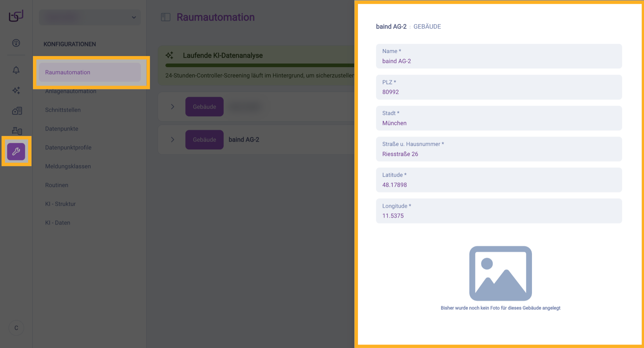Click the AI sparkles icon in the sidebar
Screen dimensions: 644x348
click(16, 90)
